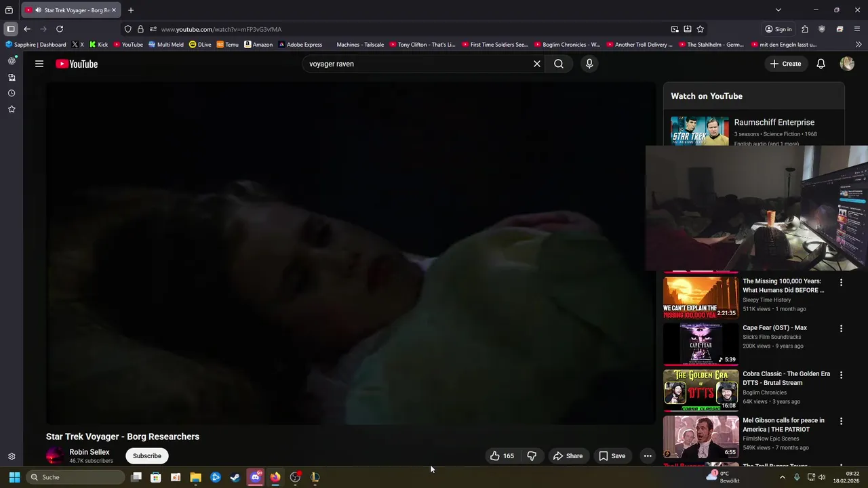Share the Borg Researchers video
868x488 pixels.
[568, 456]
